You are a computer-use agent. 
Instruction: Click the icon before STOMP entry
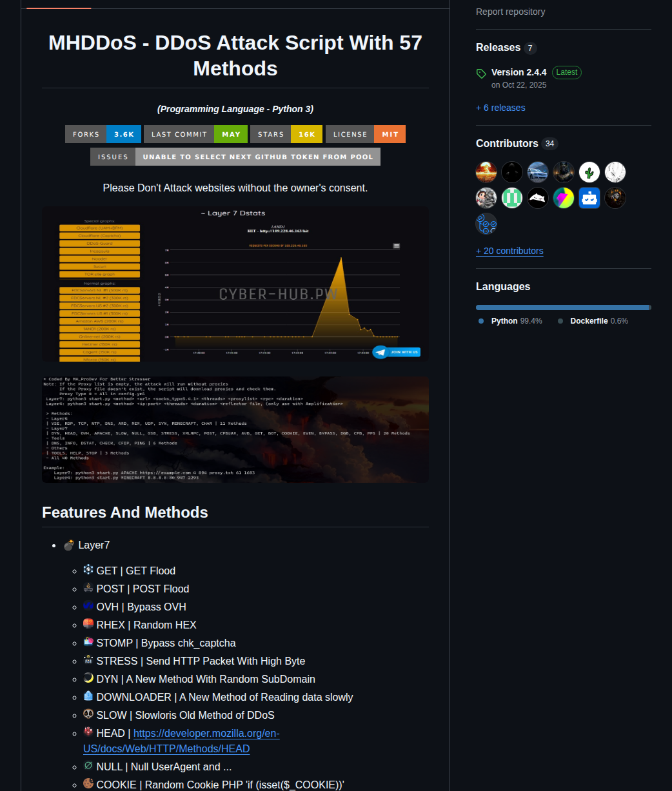point(88,642)
